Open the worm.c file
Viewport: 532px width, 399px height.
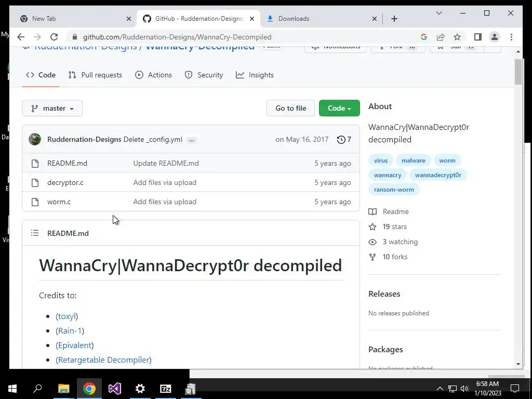click(x=59, y=202)
